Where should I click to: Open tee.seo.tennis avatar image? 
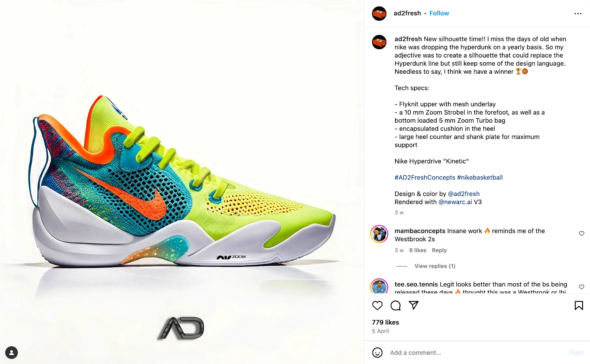point(379,287)
